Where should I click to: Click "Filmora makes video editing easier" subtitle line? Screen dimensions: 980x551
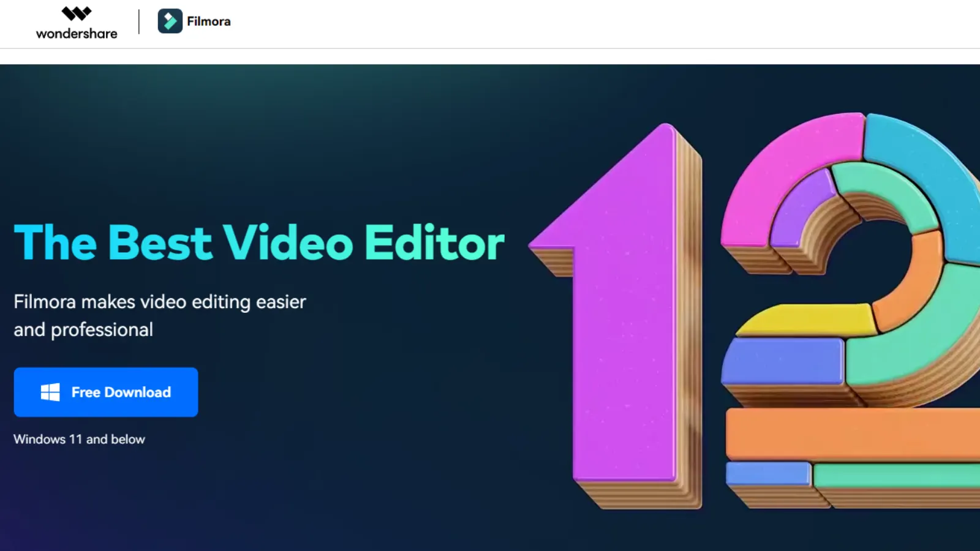tap(159, 302)
